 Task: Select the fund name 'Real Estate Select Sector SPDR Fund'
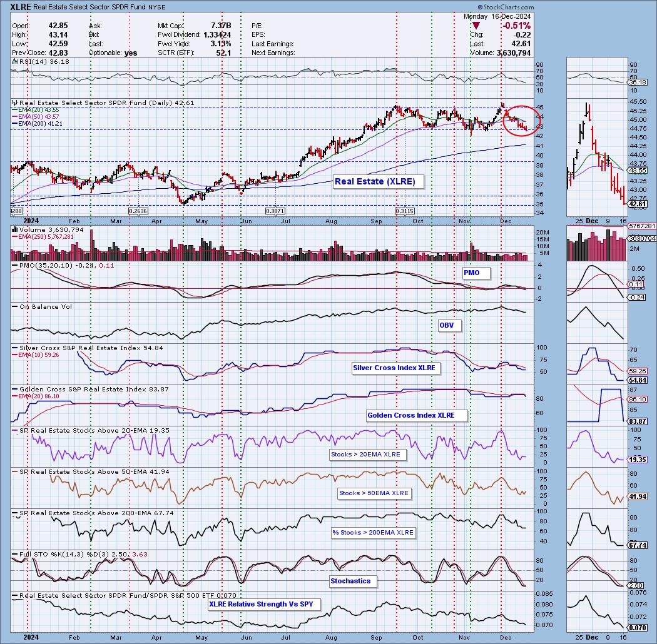[x=89, y=7]
